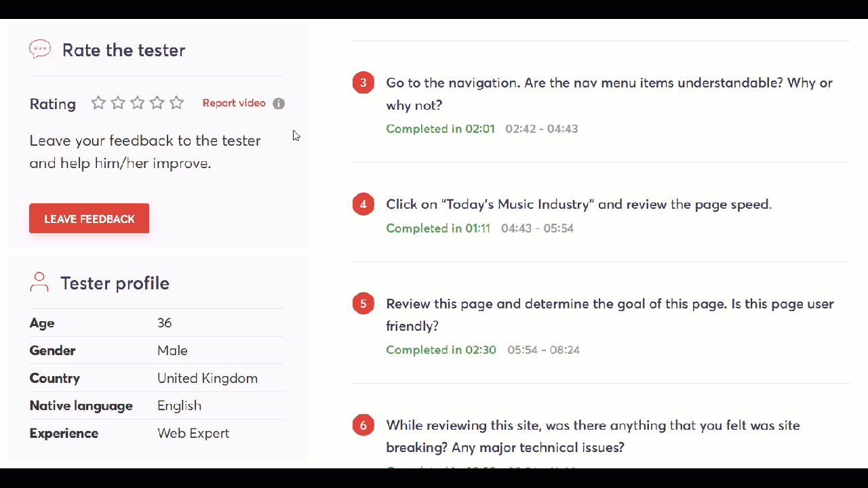Click the Rate the tester heading
The image size is (868, 488).
[x=123, y=50]
